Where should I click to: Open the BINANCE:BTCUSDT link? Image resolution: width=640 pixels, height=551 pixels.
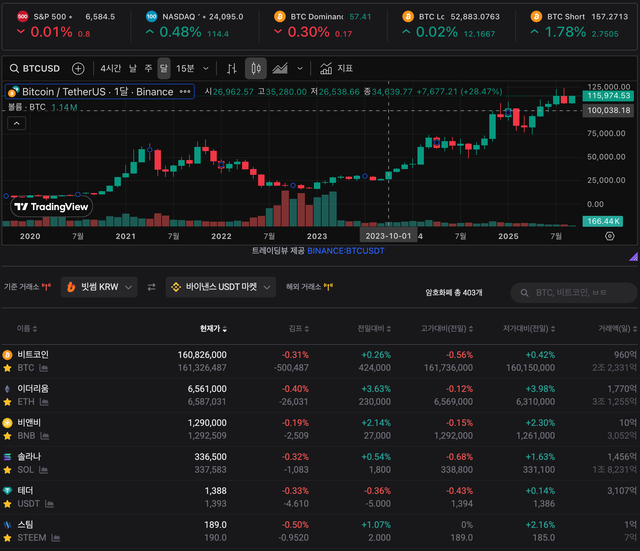point(346,251)
